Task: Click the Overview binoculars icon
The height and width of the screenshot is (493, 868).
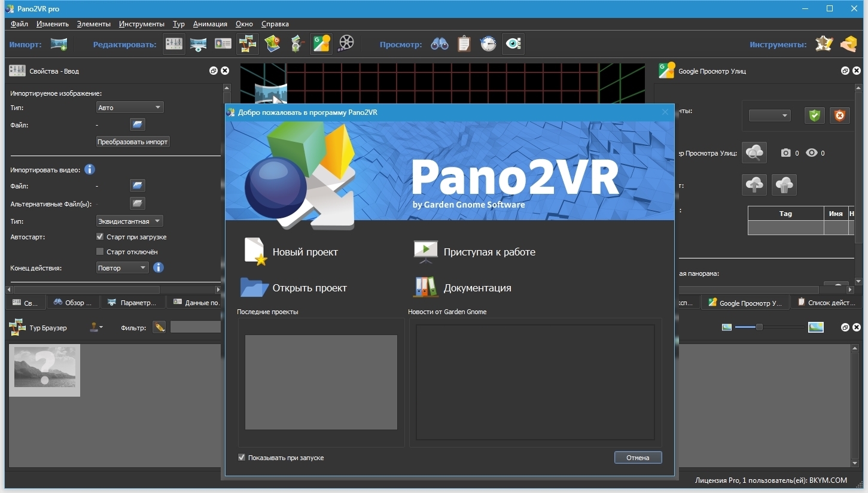Action: pos(440,44)
